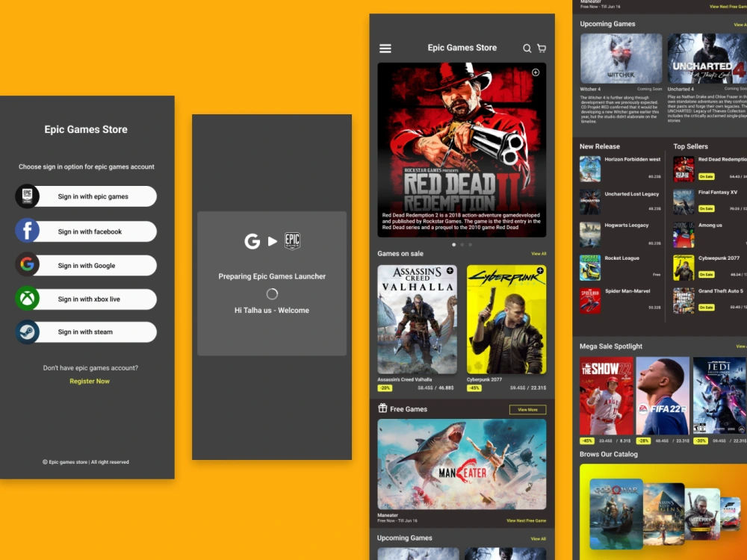747x560 pixels.
Task: Click the Epic Games logo beside the sign-in button
Action: 27,196
